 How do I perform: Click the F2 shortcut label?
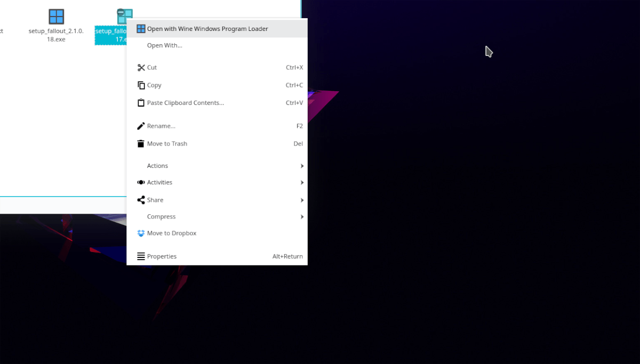(x=300, y=126)
